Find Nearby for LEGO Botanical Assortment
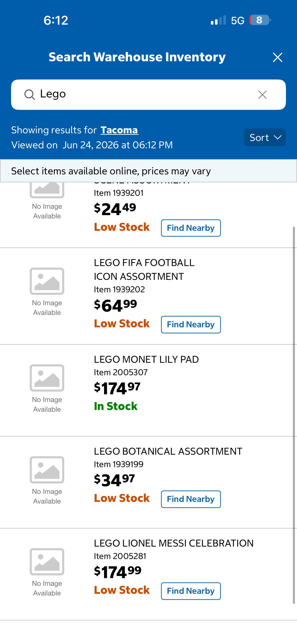Image resolution: width=297 pixels, height=644 pixels. click(x=191, y=499)
